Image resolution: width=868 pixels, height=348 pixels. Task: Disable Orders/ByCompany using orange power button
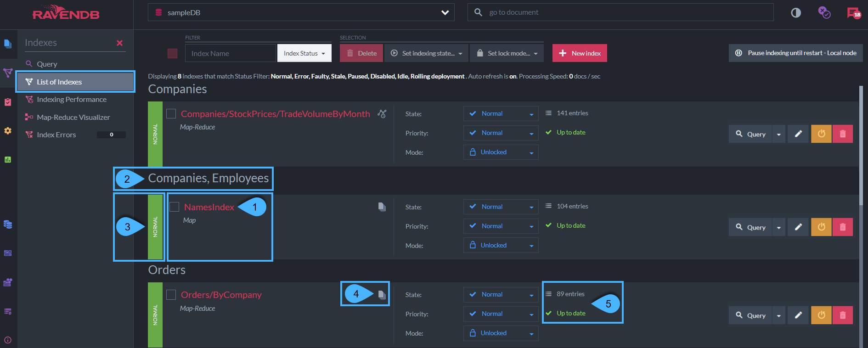(821, 315)
